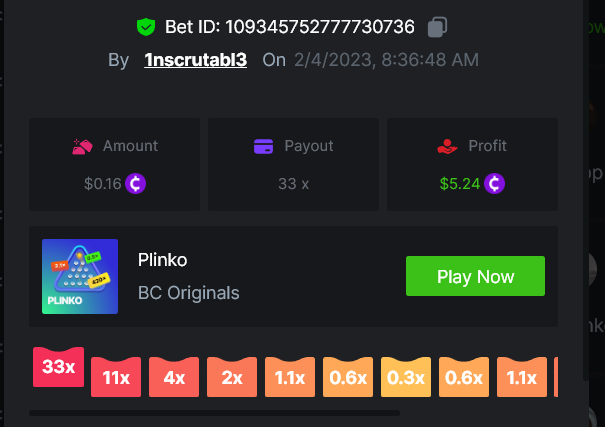Click the purple coin icon beside $5.24
The image size is (605, 427).
point(494,184)
